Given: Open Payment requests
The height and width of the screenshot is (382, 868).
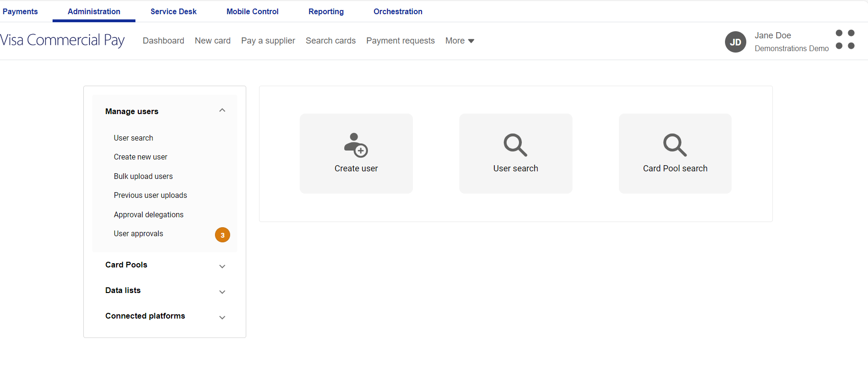Looking at the screenshot, I should pos(401,41).
